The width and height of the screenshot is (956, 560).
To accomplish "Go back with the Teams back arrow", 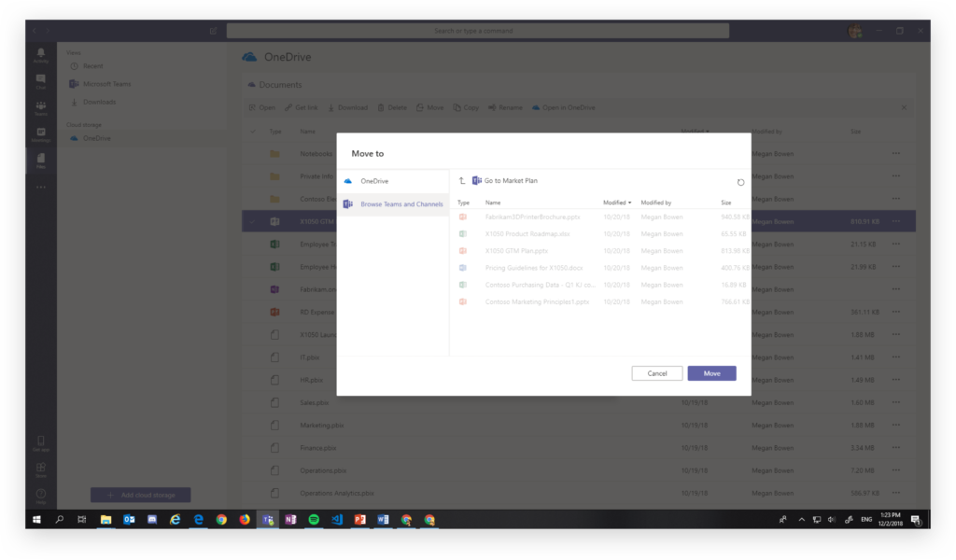I will pos(35,31).
